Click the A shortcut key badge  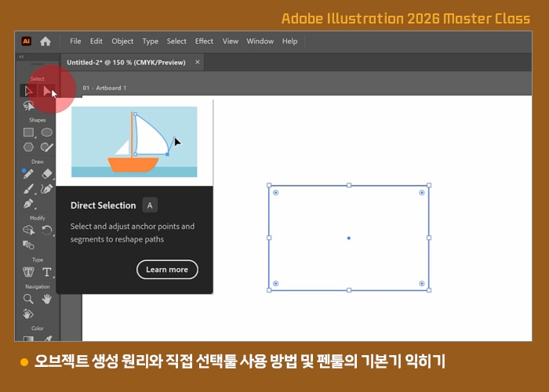(x=150, y=205)
